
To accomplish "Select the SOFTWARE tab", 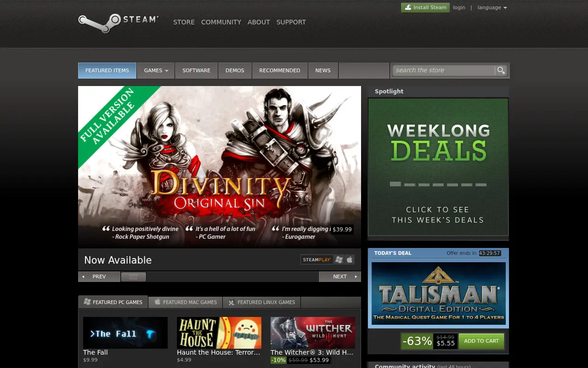I will (x=196, y=70).
